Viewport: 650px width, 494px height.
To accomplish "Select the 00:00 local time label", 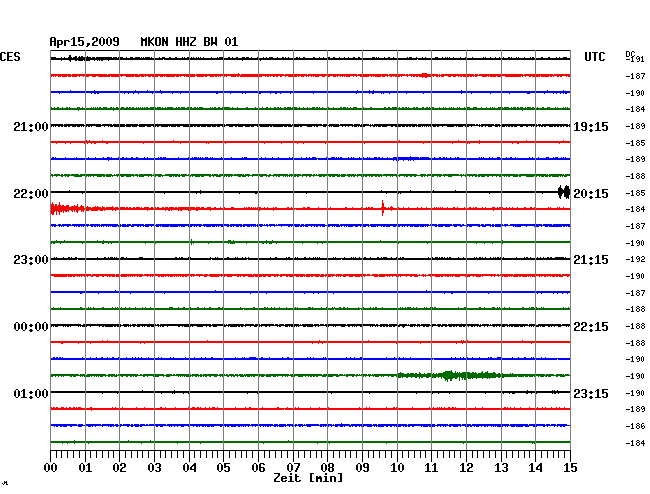I will pyautogui.click(x=31, y=327).
